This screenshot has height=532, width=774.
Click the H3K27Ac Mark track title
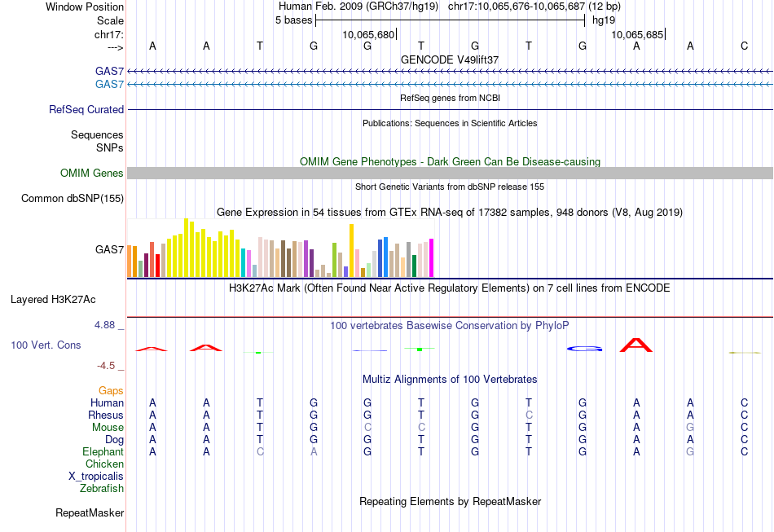(450, 288)
